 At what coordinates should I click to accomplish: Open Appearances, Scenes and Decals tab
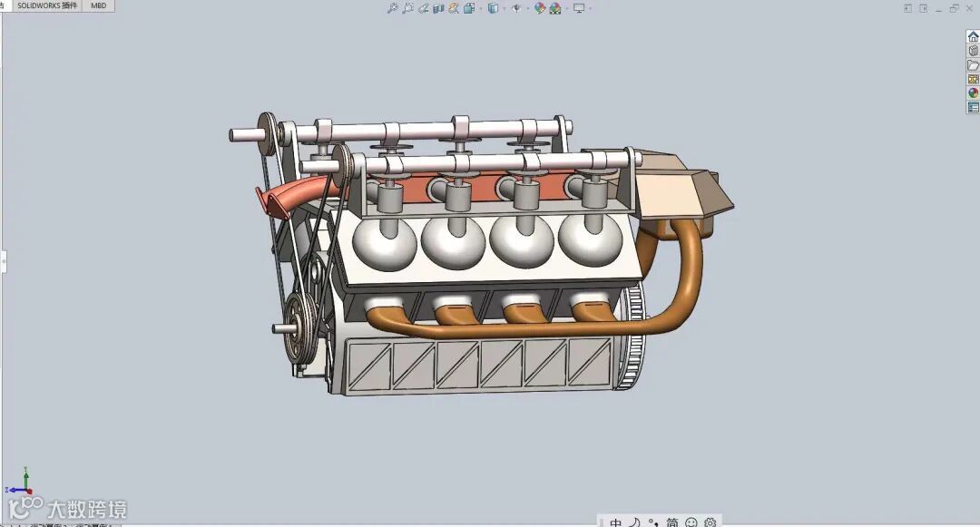tap(973, 93)
